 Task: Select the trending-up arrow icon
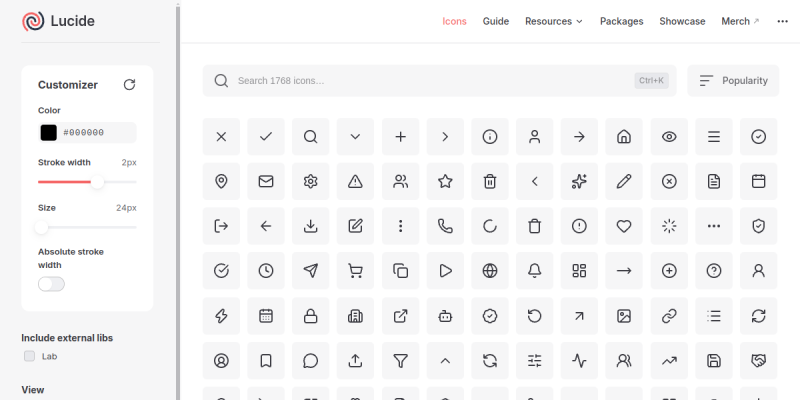(669, 361)
